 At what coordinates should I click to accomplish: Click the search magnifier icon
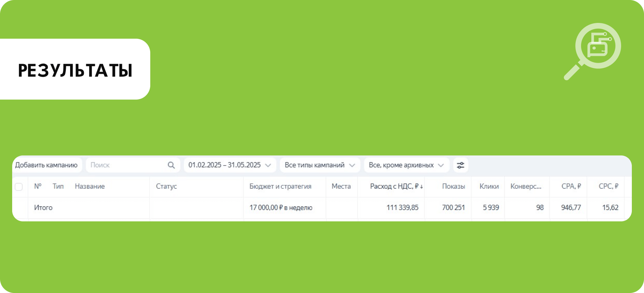pyautogui.click(x=171, y=165)
